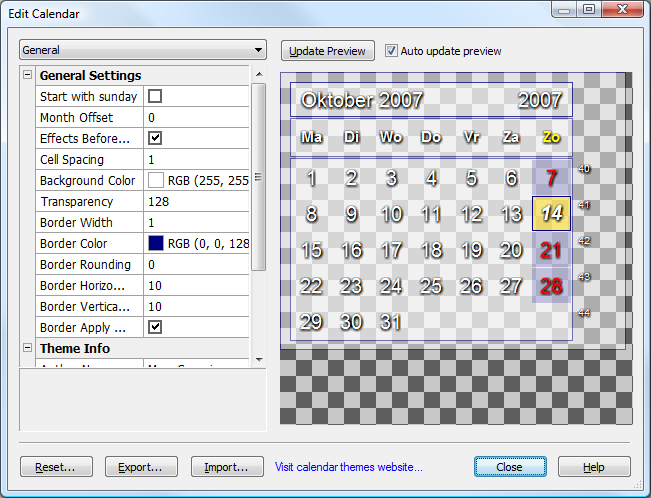Click the Wo weekday header
Viewport: 651px width, 498px height.
[x=391, y=137]
